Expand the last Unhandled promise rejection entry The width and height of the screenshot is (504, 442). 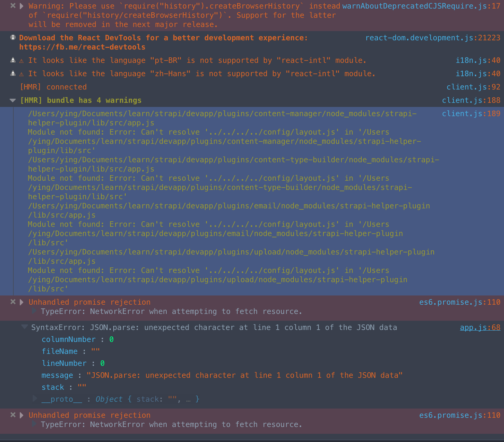coord(22,415)
